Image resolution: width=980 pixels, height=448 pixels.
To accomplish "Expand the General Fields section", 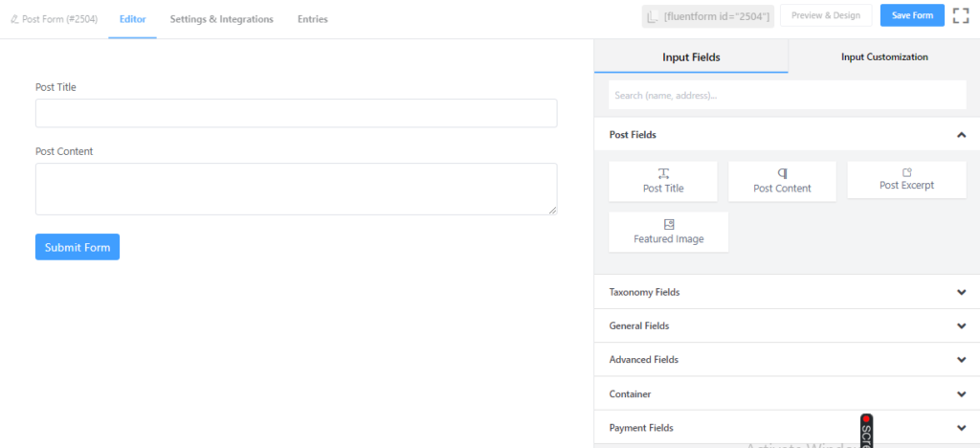I will tap(787, 325).
